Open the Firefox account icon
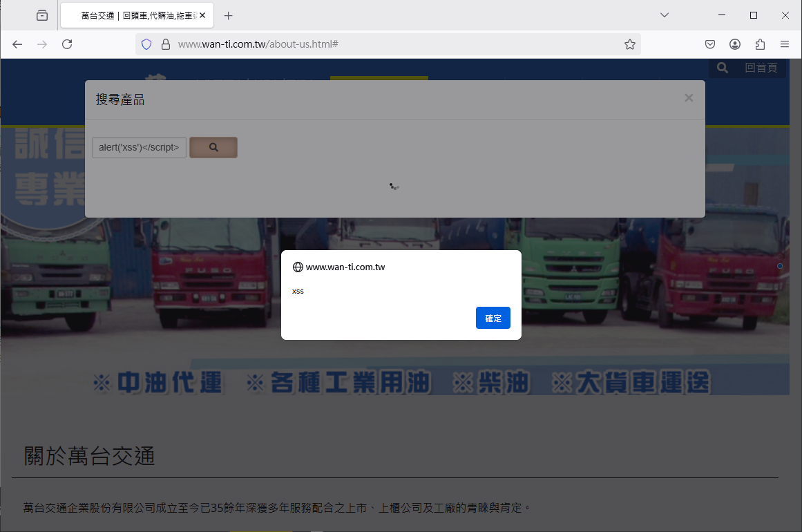Screen dimensions: 802x532 click(x=735, y=44)
